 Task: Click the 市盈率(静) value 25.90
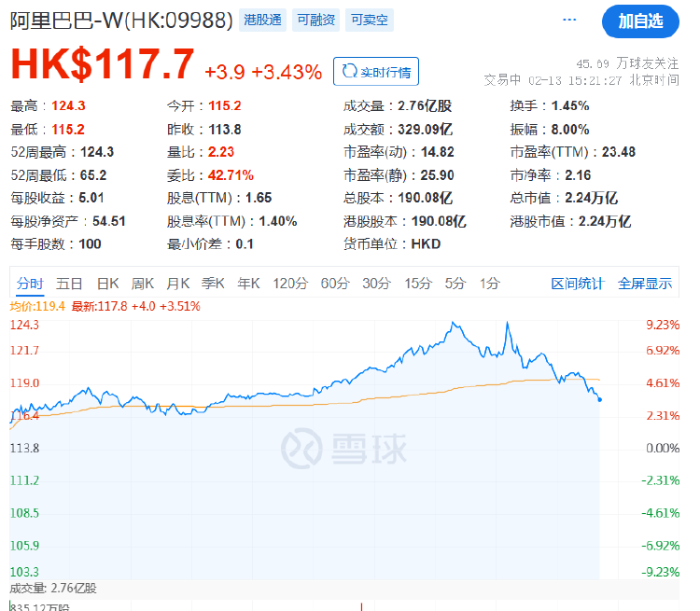pyautogui.click(x=437, y=175)
